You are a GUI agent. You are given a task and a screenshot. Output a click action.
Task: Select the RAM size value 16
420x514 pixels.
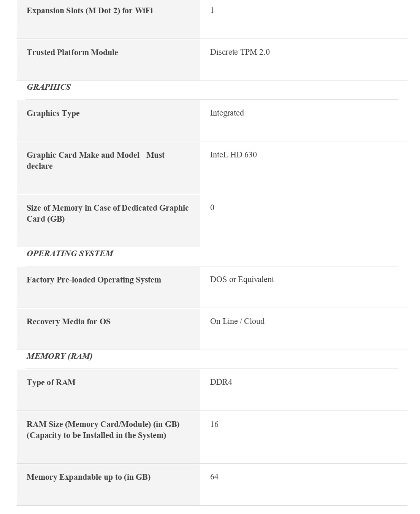pyautogui.click(x=214, y=424)
